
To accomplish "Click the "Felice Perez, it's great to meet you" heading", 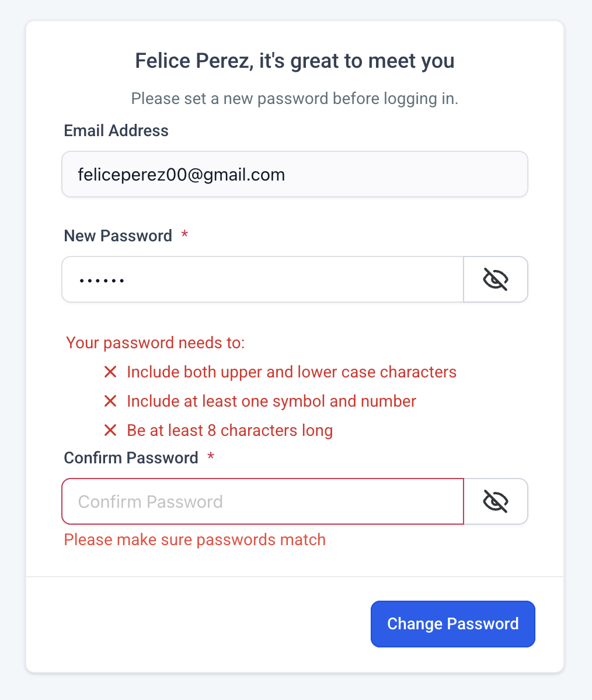I will 295,61.
